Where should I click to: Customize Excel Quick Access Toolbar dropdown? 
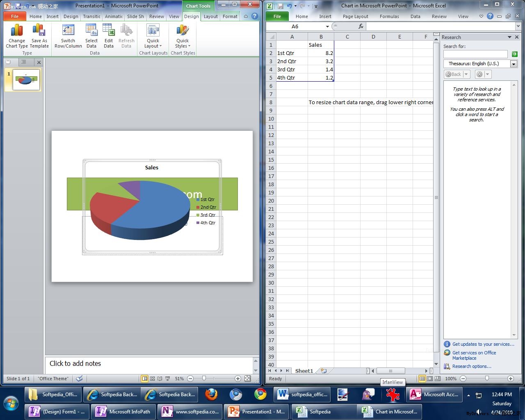(x=316, y=6)
